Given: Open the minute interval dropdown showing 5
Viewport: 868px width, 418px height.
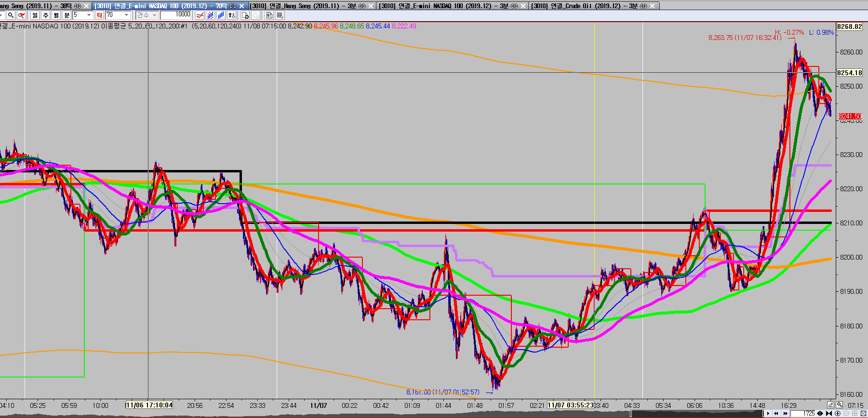Looking at the screenshot, I should click(89, 15).
